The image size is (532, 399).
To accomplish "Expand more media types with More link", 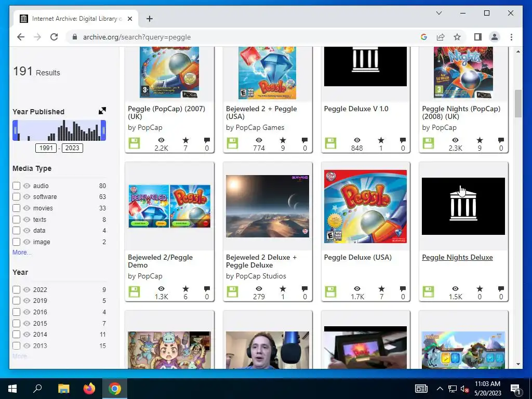I will pos(22,252).
